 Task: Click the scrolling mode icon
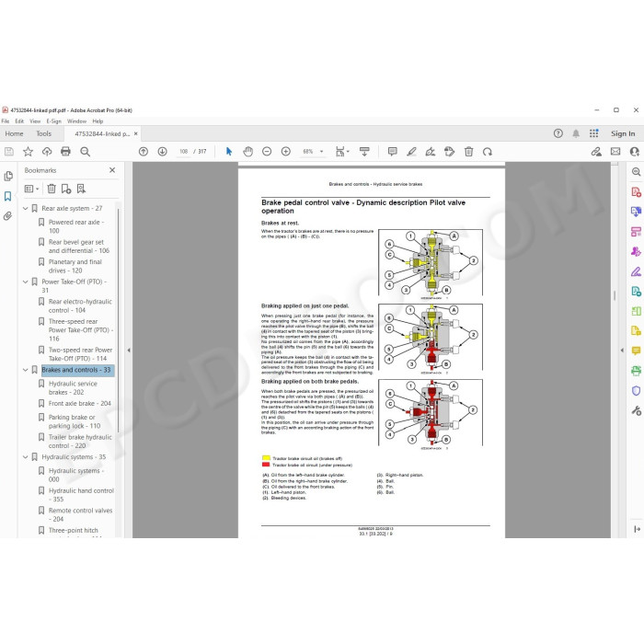[364, 152]
